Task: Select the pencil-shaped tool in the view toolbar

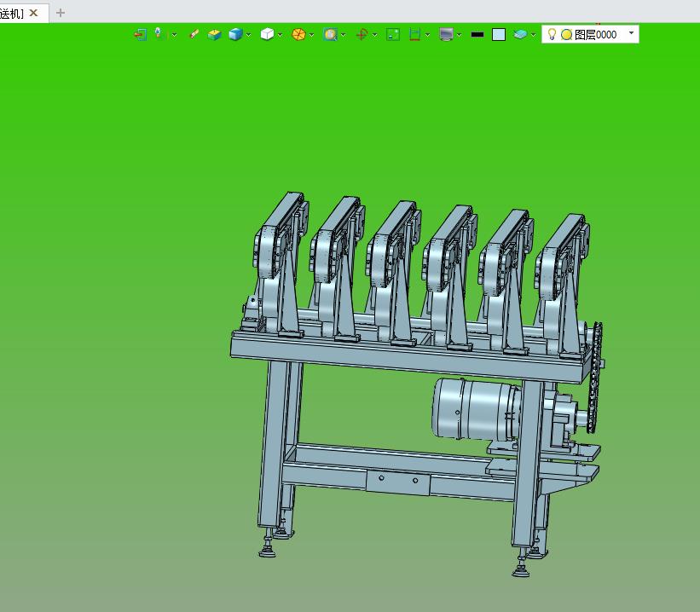Action: [x=194, y=34]
